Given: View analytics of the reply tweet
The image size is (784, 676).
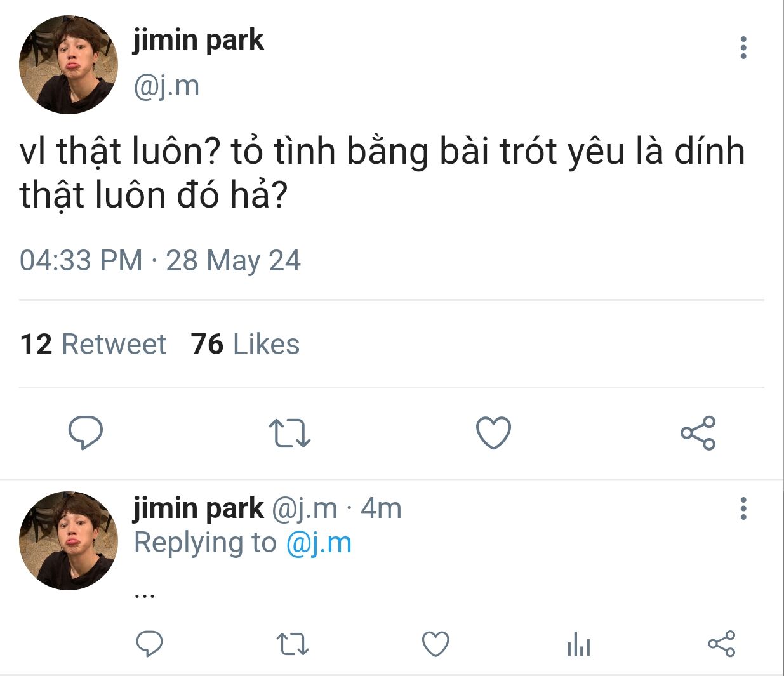Looking at the screenshot, I should [x=578, y=644].
